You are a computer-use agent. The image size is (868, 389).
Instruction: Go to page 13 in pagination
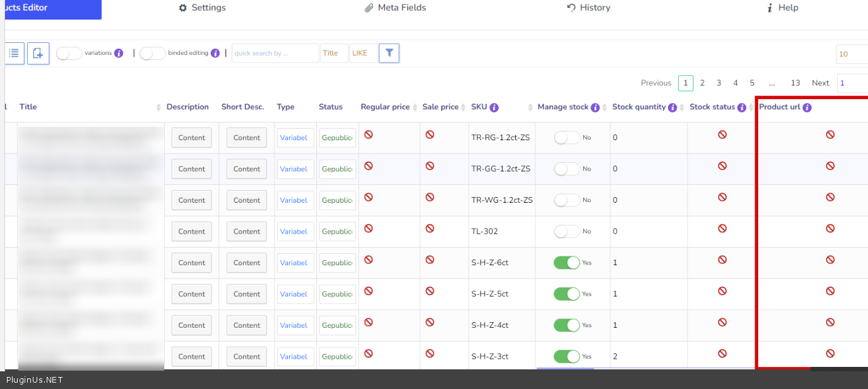click(795, 83)
